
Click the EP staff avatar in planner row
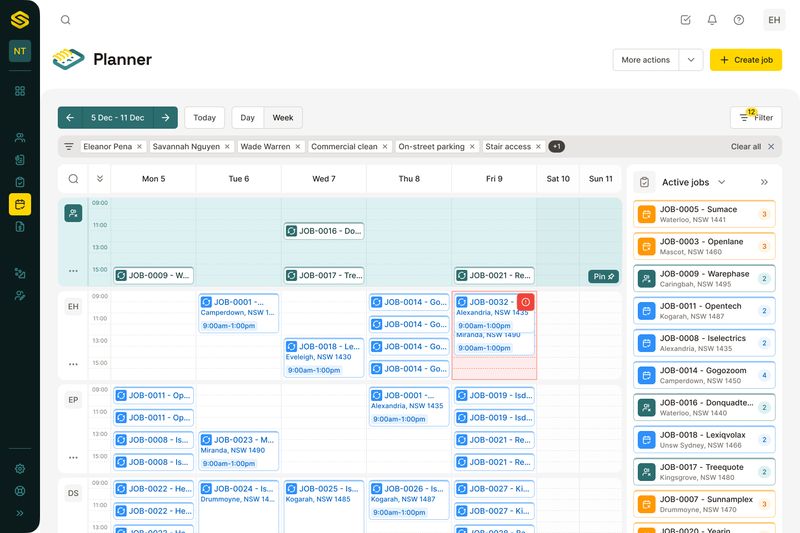click(x=73, y=400)
